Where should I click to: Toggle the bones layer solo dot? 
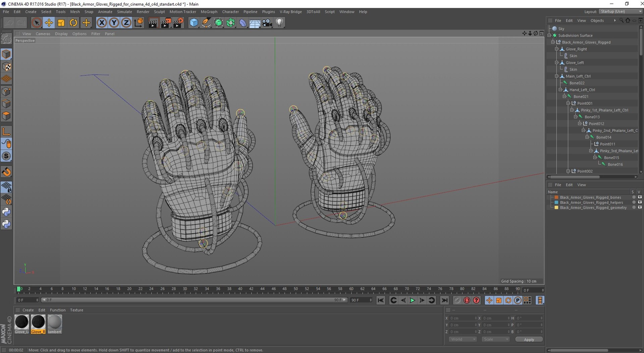tap(634, 197)
